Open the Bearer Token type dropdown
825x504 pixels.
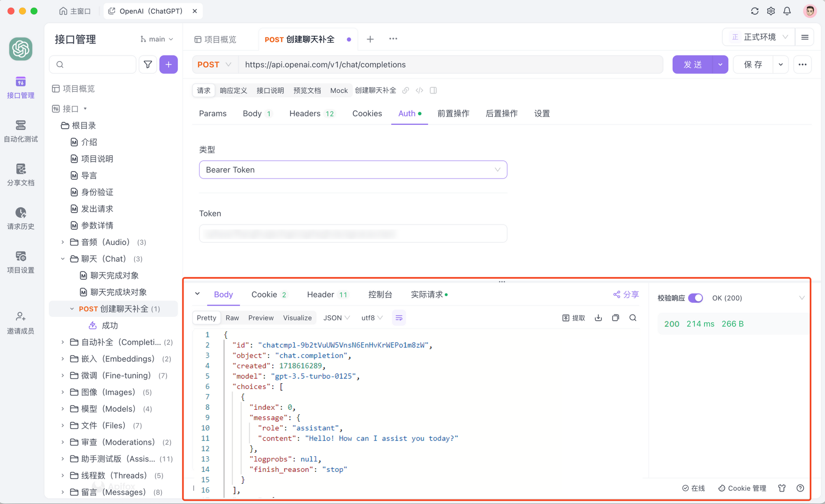(353, 170)
